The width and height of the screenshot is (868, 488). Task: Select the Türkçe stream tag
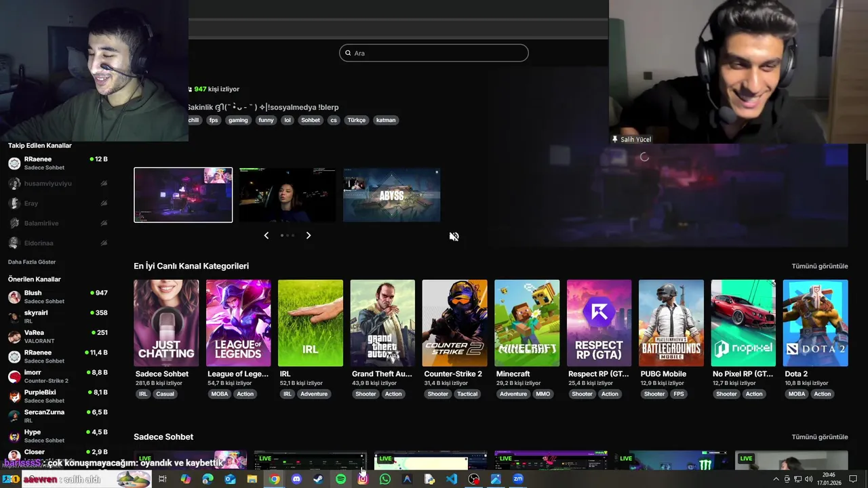356,120
